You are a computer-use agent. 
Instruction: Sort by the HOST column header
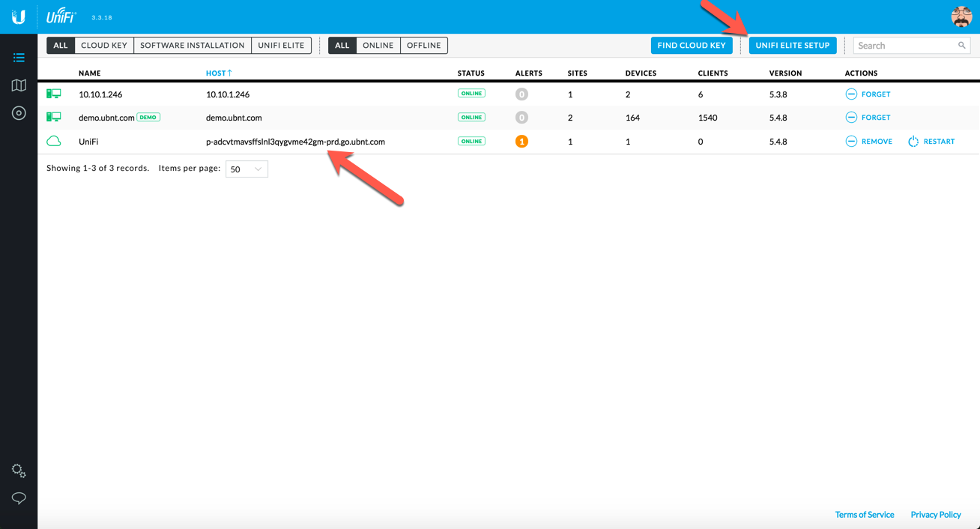pos(219,73)
